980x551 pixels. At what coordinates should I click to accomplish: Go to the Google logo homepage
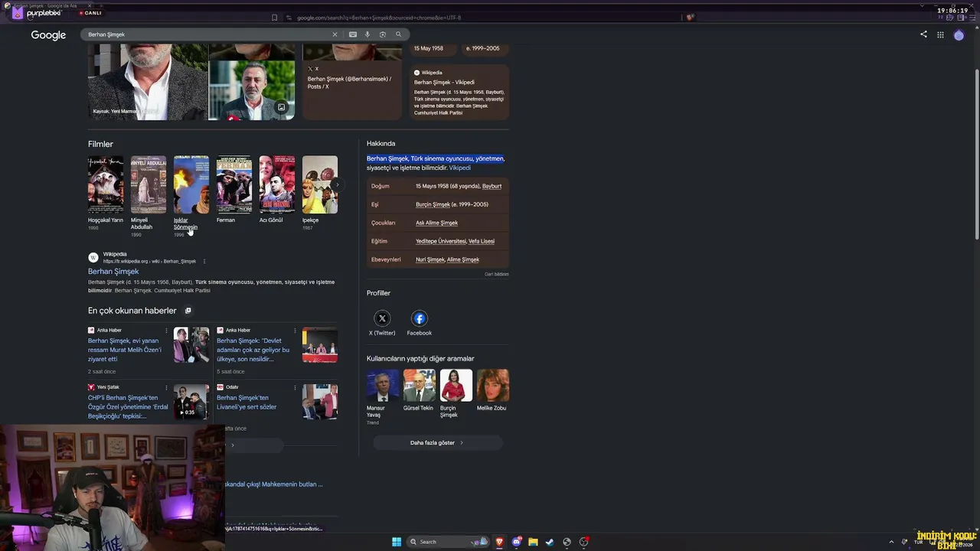tap(48, 35)
